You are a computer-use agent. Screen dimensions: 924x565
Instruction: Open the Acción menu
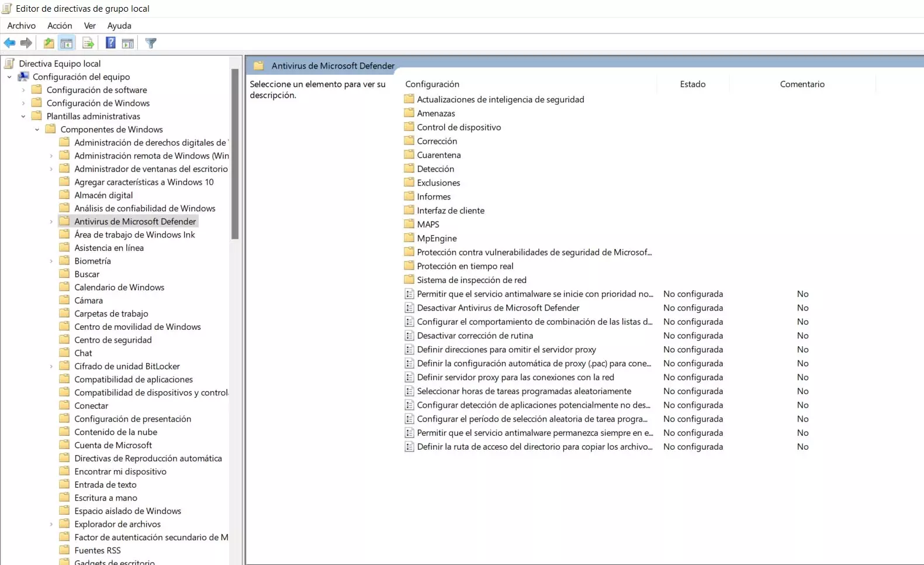click(60, 26)
